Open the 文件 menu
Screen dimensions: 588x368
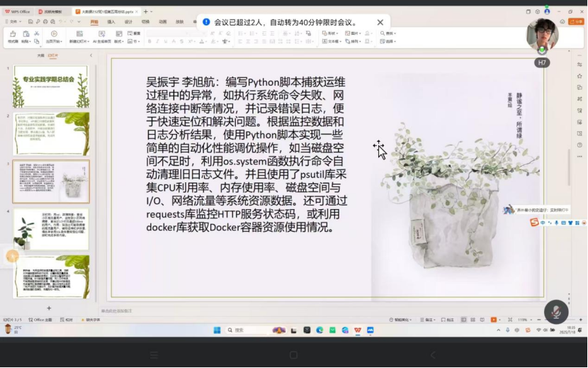(13, 22)
